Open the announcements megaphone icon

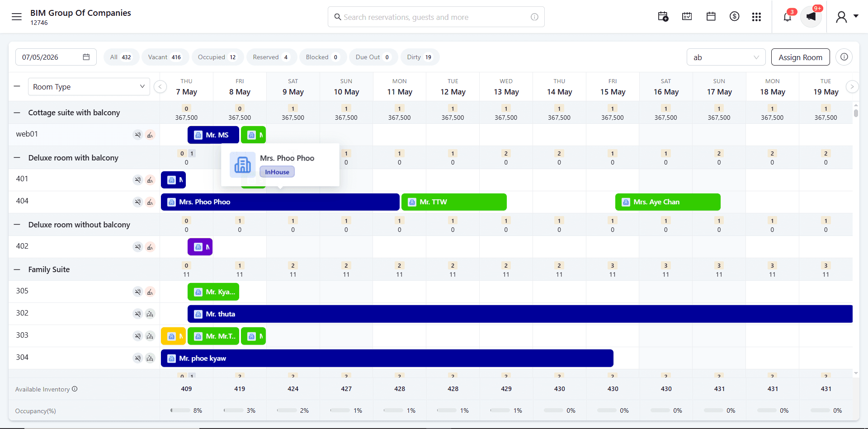tap(811, 17)
